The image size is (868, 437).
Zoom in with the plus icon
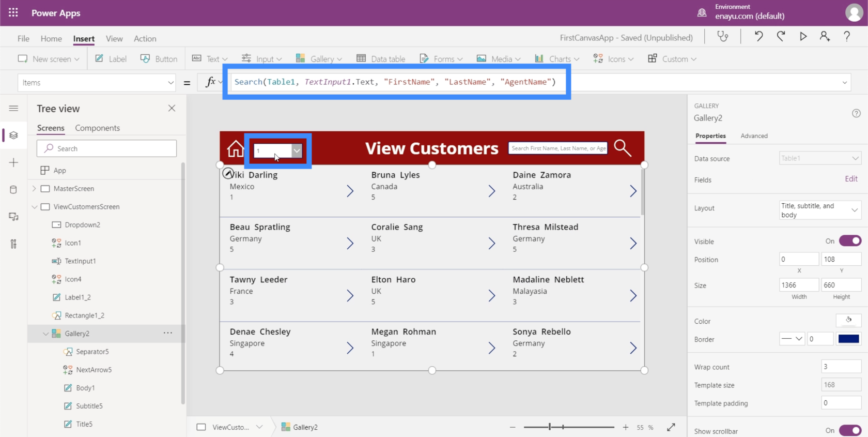click(626, 427)
